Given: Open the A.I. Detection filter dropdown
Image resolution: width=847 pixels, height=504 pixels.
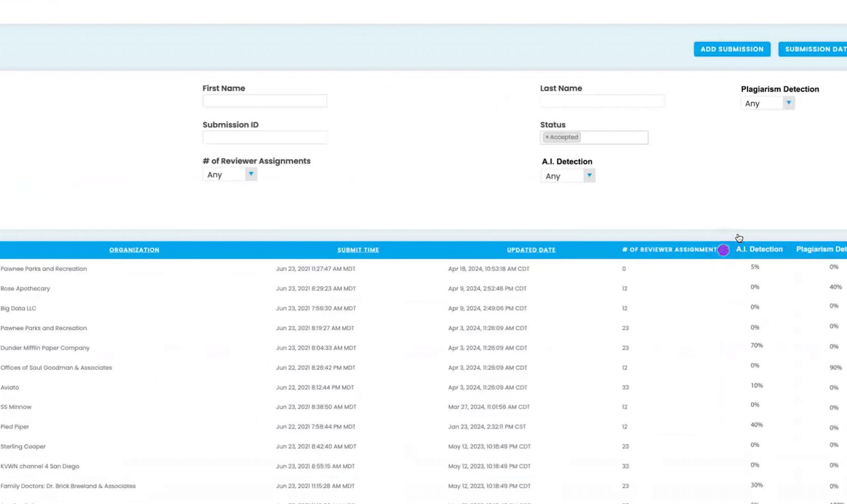Looking at the screenshot, I should pyautogui.click(x=568, y=176).
